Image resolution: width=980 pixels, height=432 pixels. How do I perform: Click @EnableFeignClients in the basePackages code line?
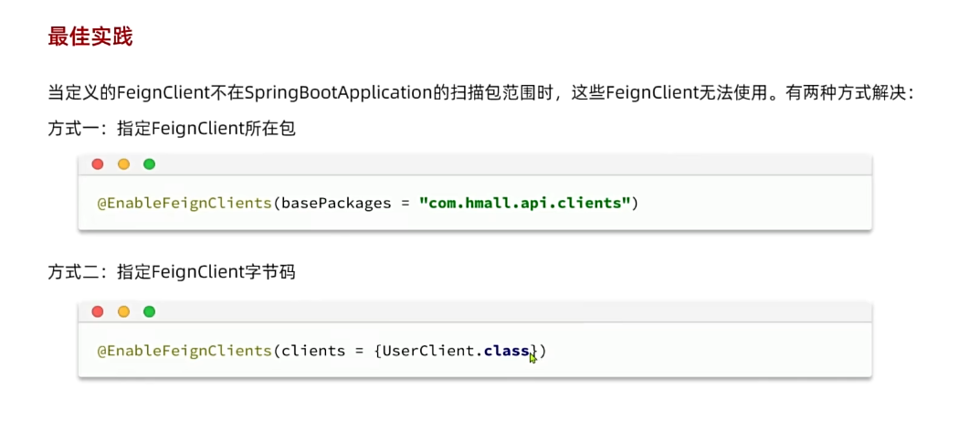(184, 203)
